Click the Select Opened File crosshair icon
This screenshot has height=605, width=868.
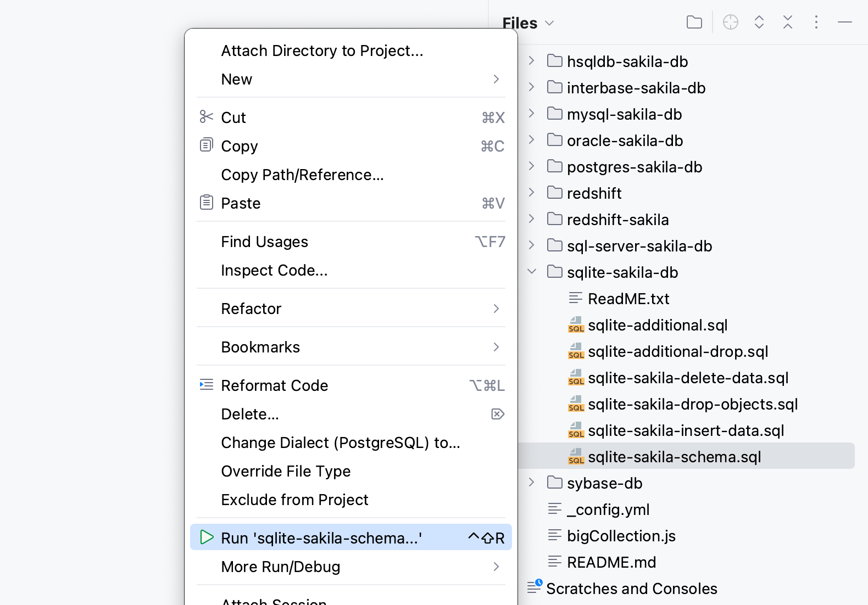point(730,23)
